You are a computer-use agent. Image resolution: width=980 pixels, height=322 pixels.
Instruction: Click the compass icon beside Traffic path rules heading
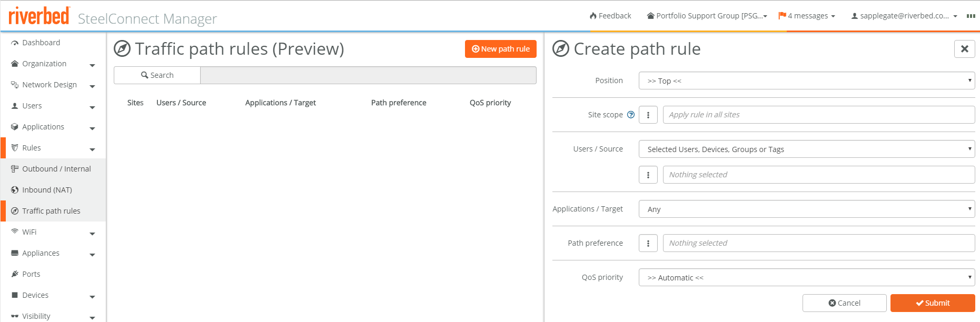pos(122,49)
